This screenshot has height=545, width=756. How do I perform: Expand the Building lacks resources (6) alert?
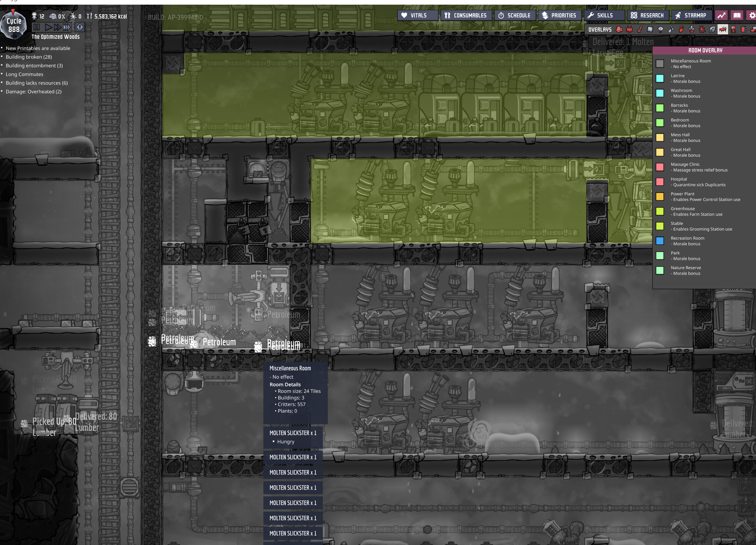pyautogui.click(x=37, y=83)
